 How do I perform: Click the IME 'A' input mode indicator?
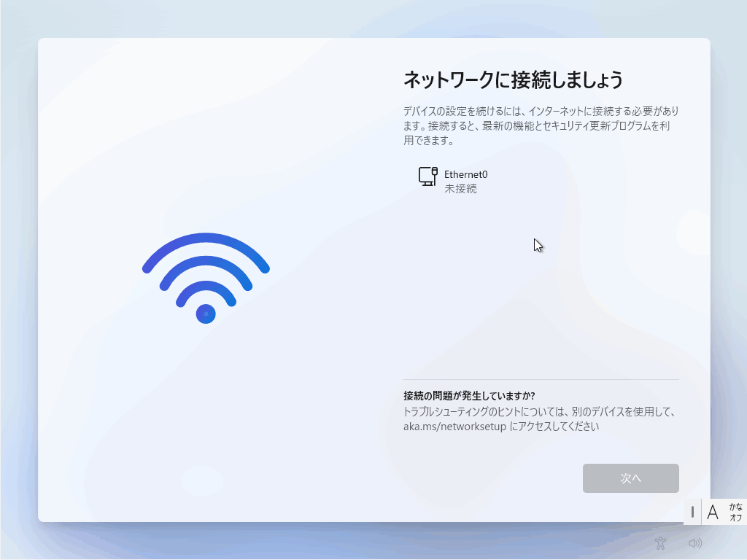(713, 513)
